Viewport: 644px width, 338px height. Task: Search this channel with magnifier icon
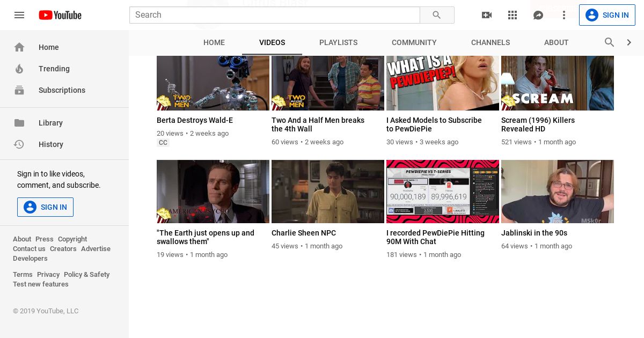610,42
